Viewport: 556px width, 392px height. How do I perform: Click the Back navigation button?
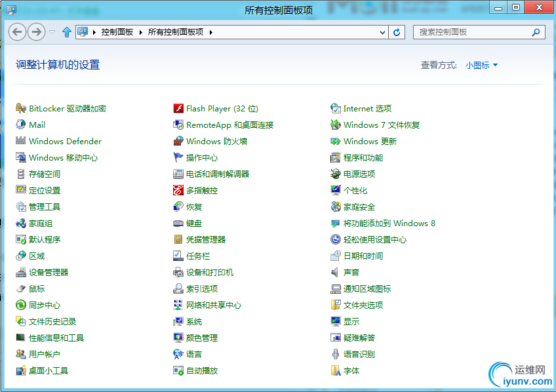pyautogui.click(x=17, y=32)
